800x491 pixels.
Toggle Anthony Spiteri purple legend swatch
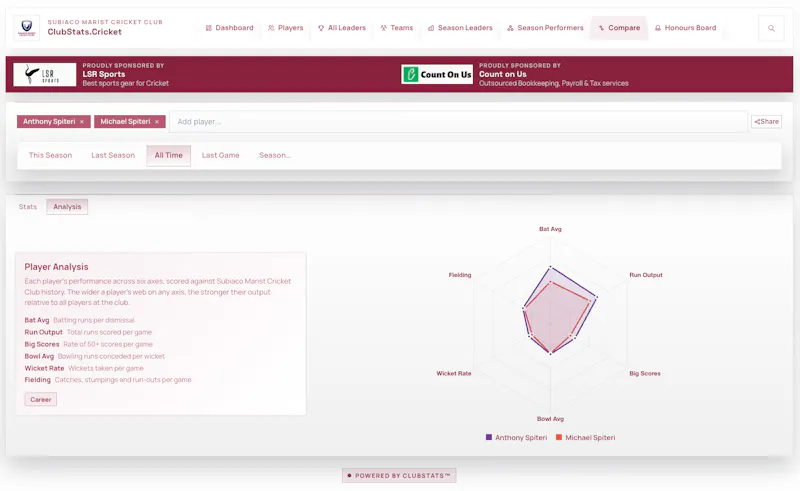[x=489, y=437]
